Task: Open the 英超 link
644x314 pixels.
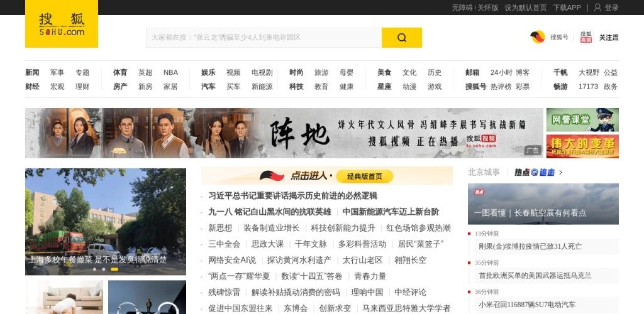Action: click(145, 73)
